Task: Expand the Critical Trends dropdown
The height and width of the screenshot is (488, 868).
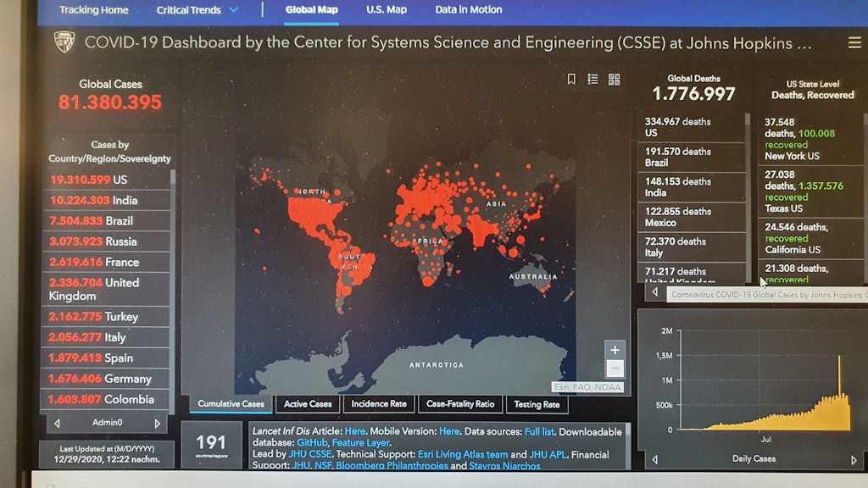Action: (x=197, y=10)
